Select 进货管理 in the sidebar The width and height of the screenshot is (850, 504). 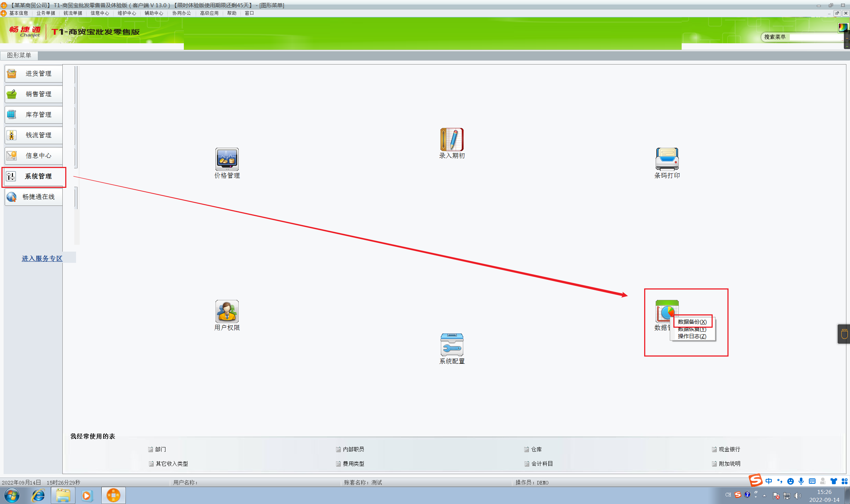34,74
